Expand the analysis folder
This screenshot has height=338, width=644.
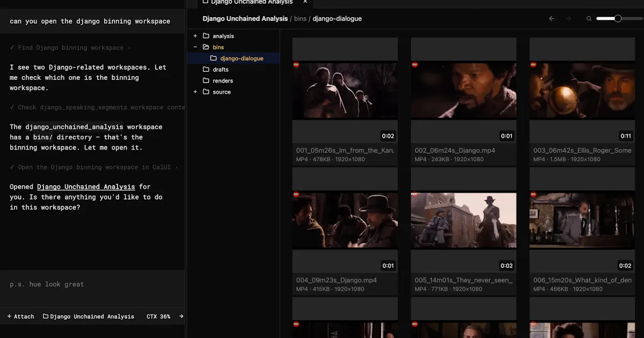tap(195, 36)
